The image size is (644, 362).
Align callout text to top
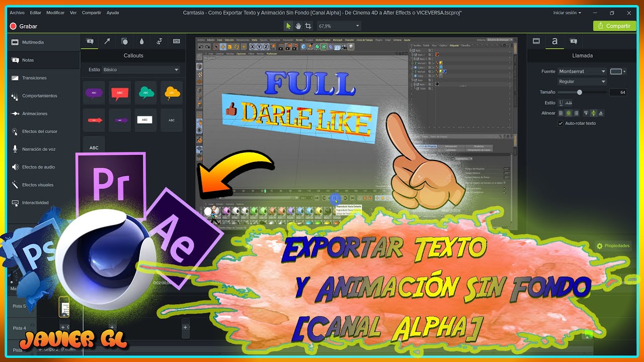coord(586,113)
